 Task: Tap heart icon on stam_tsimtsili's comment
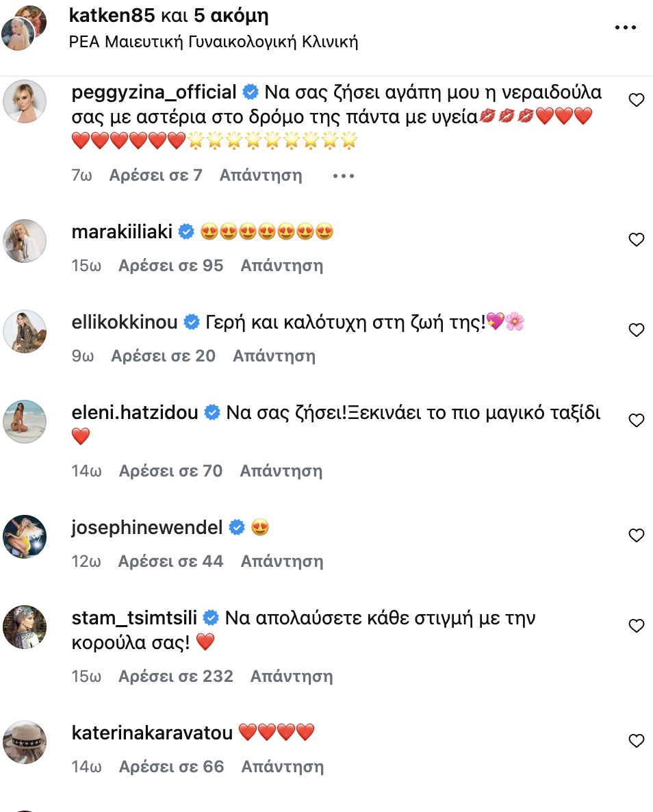tap(636, 626)
